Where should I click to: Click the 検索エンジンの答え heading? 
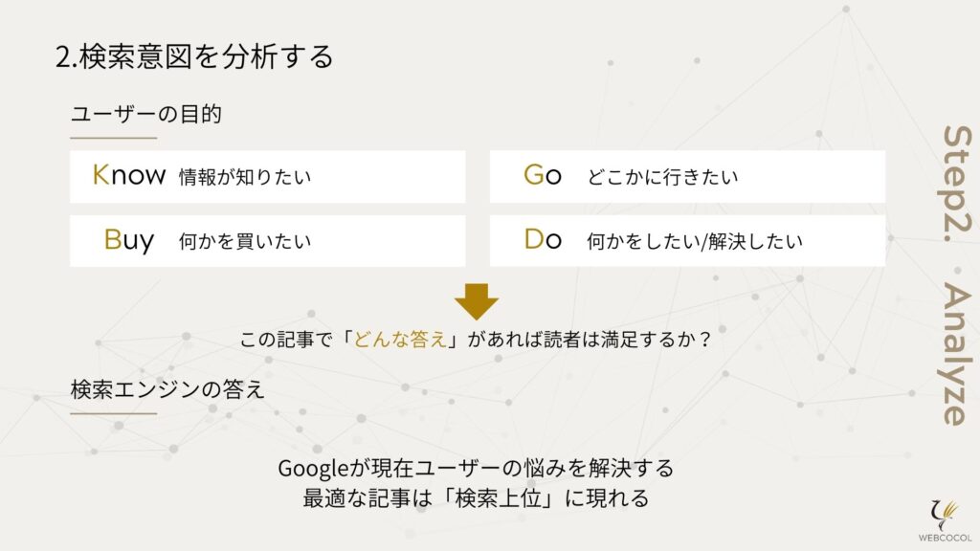point(167,389)
